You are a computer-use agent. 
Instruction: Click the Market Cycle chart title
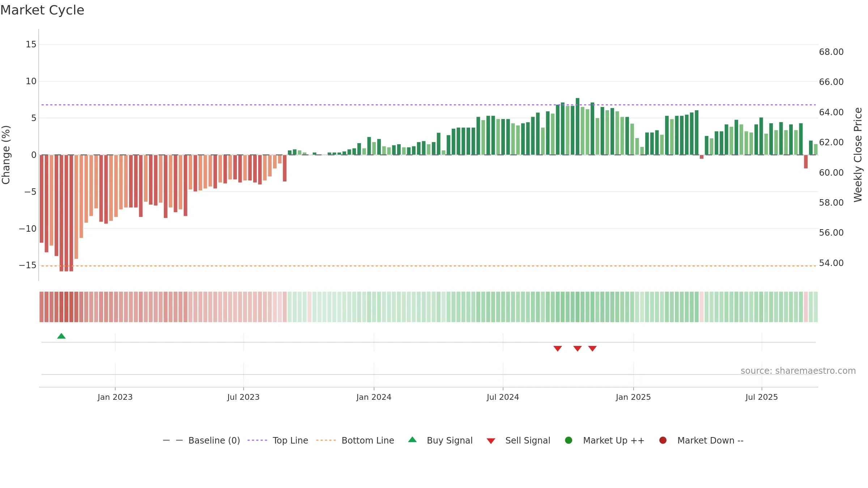pos(42,10)
